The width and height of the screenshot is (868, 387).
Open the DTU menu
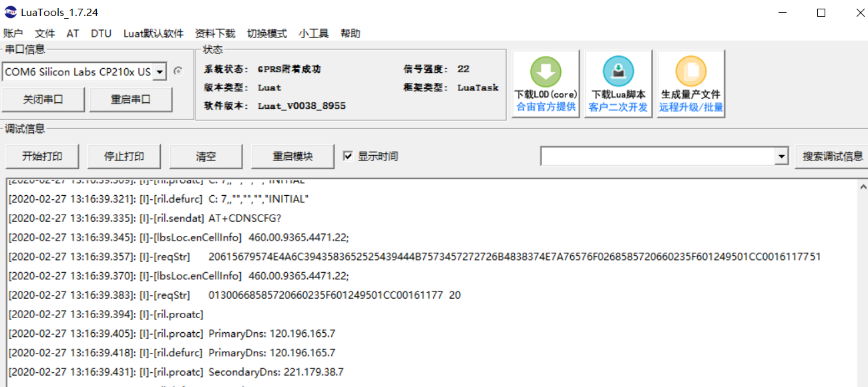coord(101,33)
